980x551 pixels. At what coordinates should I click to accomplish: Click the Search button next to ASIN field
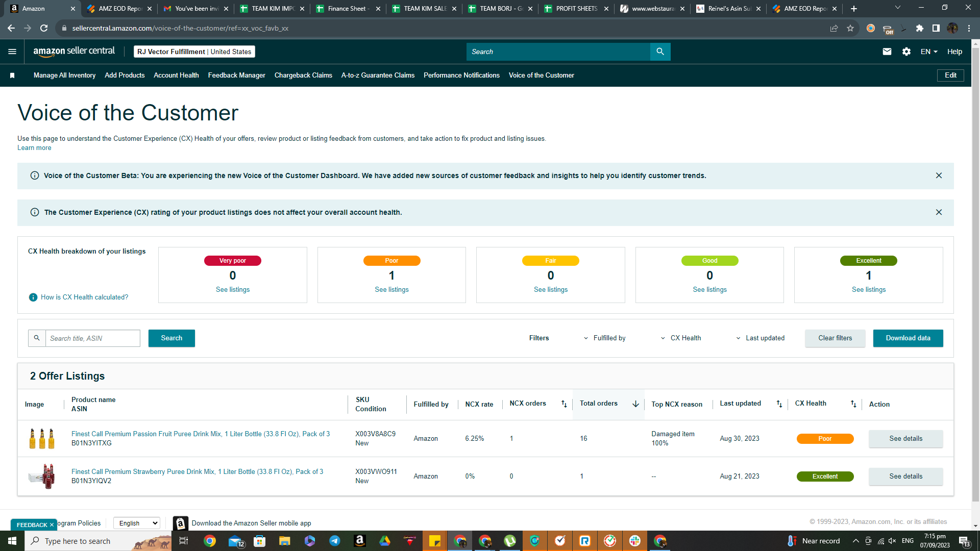[171, 338]
